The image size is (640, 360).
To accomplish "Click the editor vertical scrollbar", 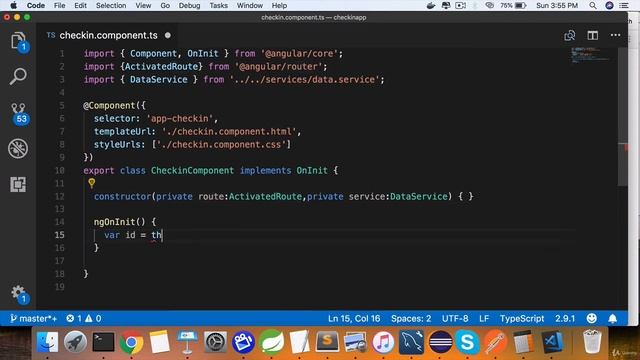I will (x=623, y=116).
